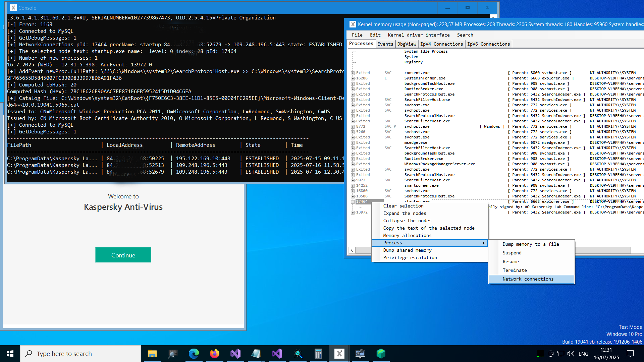Open the screen magnifier taskbar icon
The height and width of the screenshot is (362, 644).
point(173,354)
